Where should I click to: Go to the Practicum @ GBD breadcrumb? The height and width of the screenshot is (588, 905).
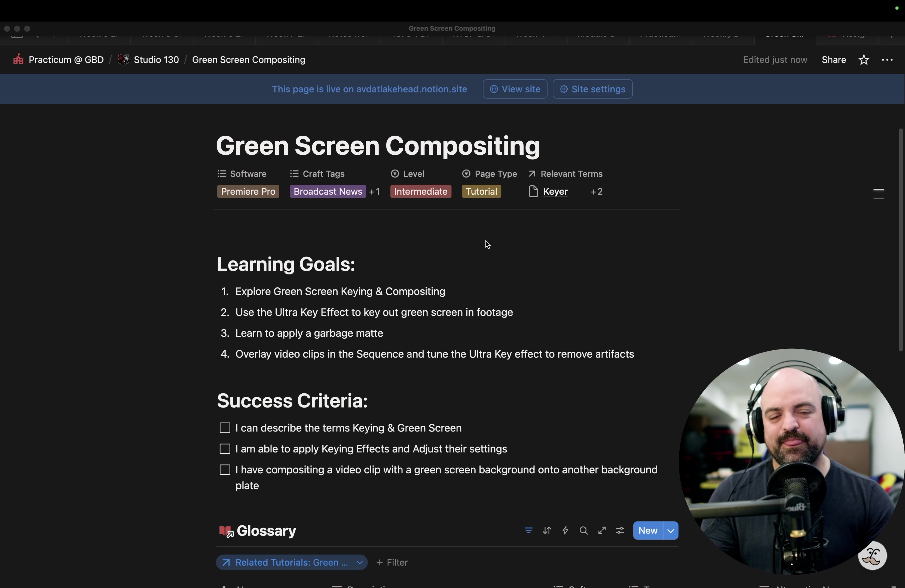[x=66, y=60]
